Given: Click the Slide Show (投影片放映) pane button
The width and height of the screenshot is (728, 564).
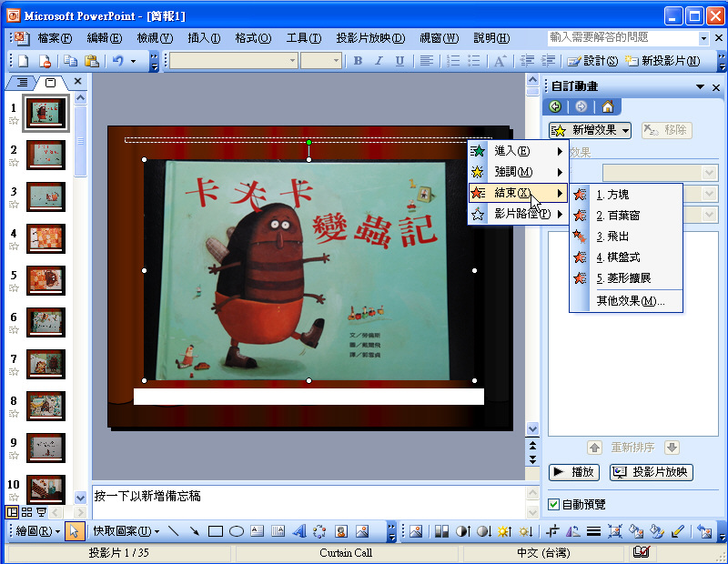Looking at the screenshot, I should point(651,472).
